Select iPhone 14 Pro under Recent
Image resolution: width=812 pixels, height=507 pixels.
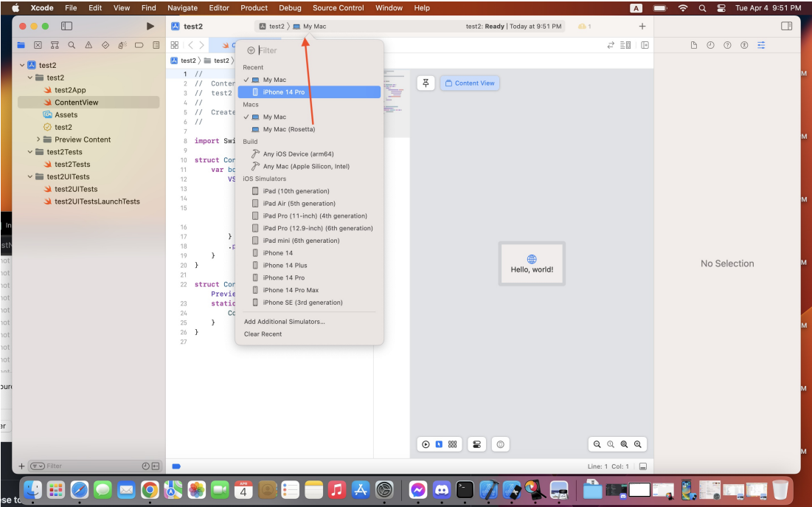(309, 92)
